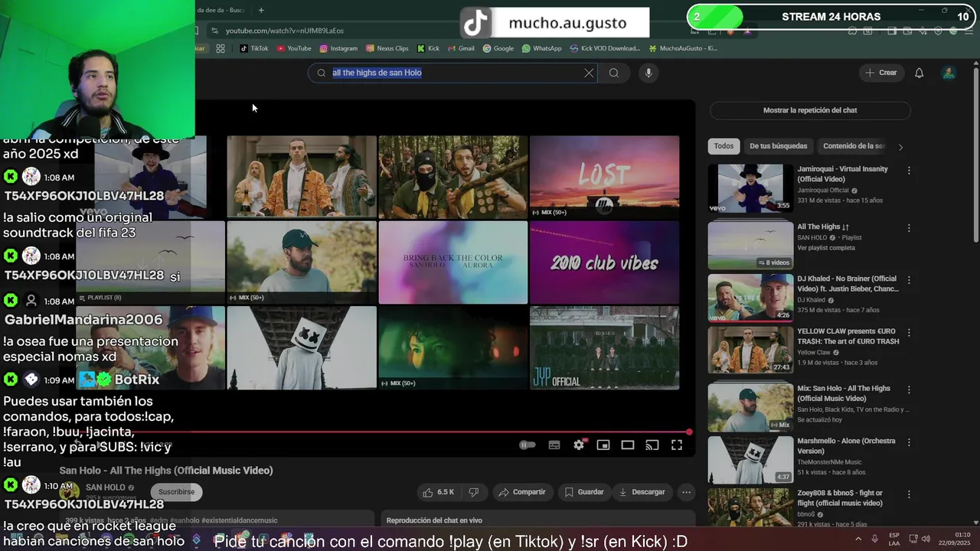Screen dimensions: 980x551
Task: Toggle the autoplay switch in the player
Action: coord(528,445)
